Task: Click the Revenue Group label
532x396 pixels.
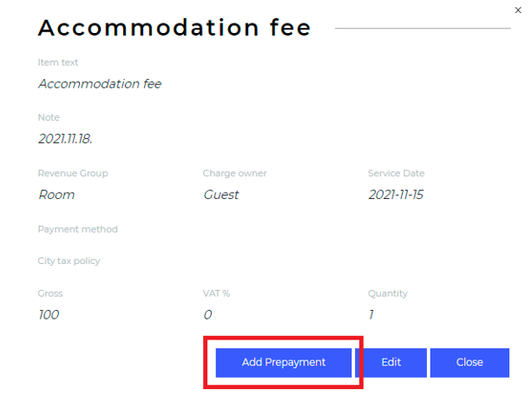Action: 73,173
